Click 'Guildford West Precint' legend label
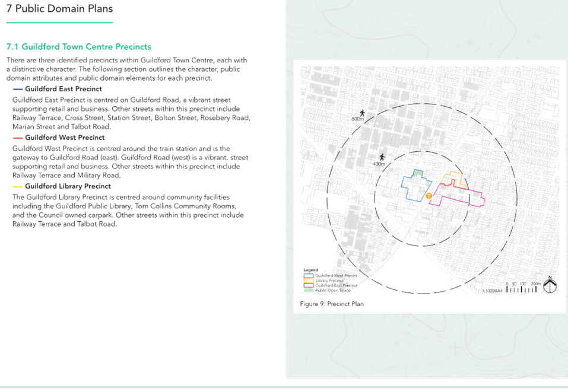The width and height of the screenshot is (568, 392). click(336, 275)
